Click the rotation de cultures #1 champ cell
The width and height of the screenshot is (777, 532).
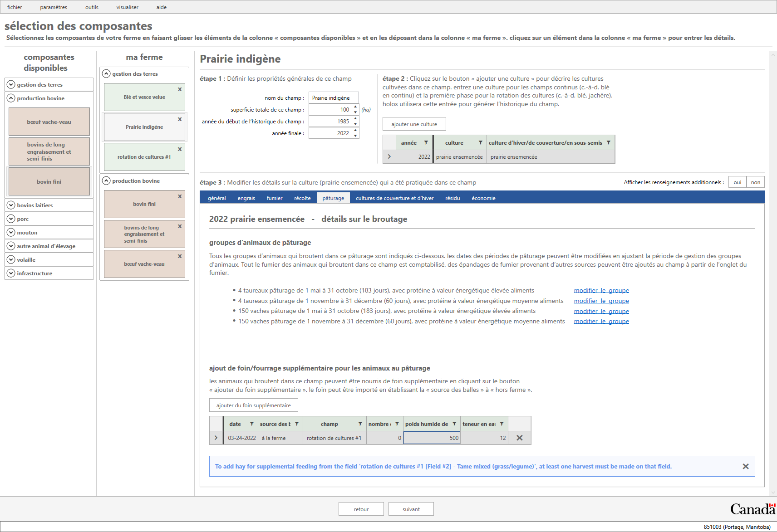pyautogui.click(x=334, y=438)
